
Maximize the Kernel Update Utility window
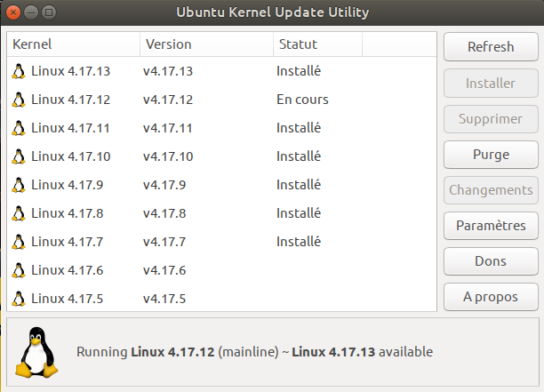(49, 12)
